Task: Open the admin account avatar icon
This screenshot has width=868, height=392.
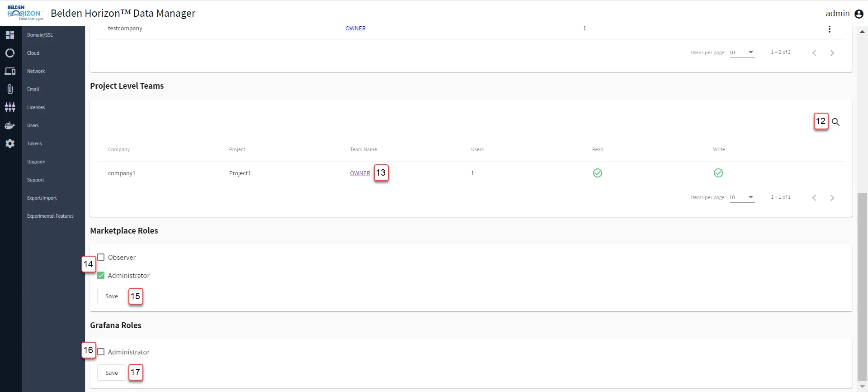Action: [859, 14]
